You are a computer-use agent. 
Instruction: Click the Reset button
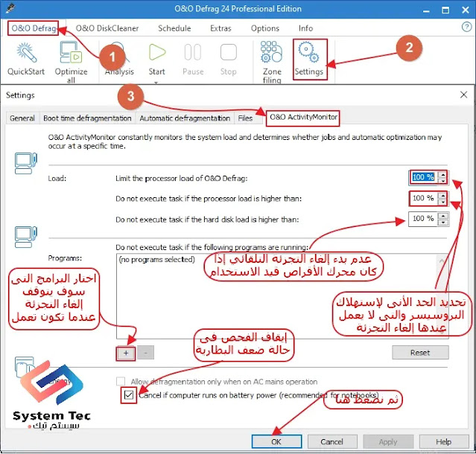click(x=420, y=353)
